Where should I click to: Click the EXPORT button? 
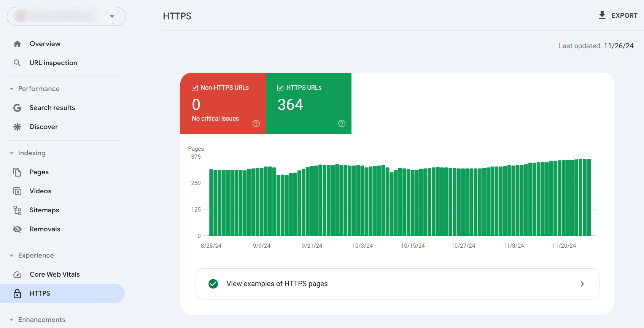[x=618, y=15]
